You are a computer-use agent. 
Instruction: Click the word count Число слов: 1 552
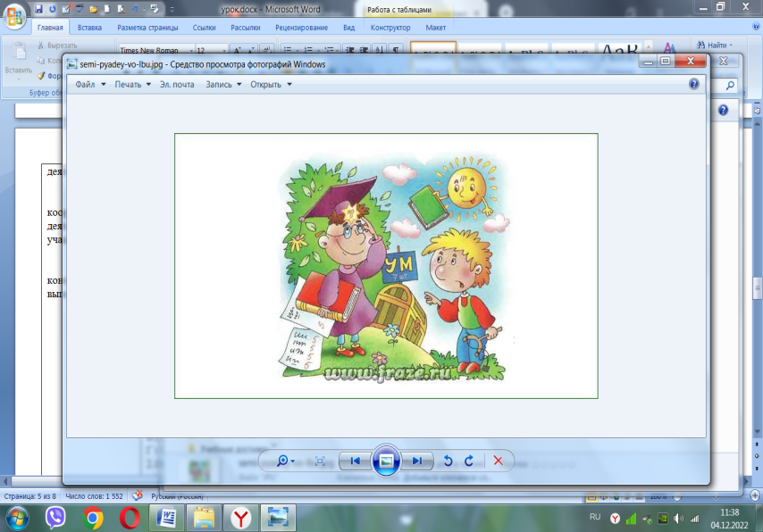pos(94,496)
